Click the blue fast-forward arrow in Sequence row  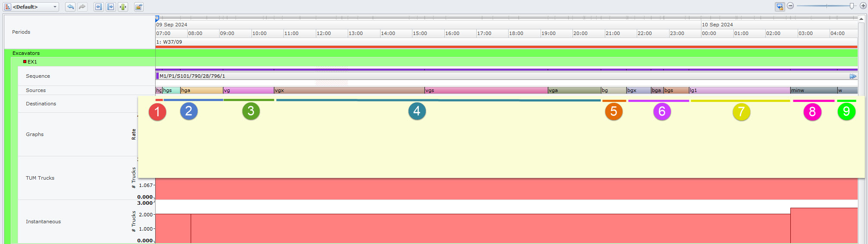point(852,76)
